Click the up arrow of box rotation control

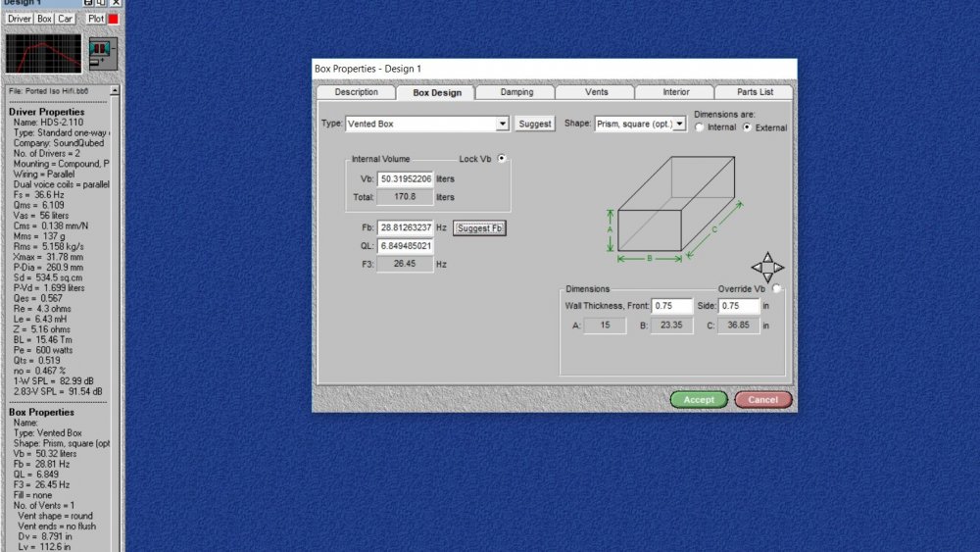767,257
